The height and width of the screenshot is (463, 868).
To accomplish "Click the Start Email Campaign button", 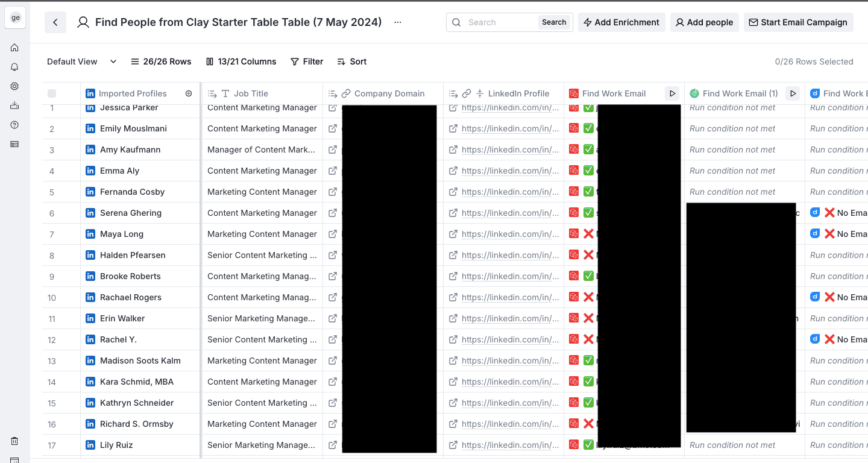I will [x=798, y=22].
